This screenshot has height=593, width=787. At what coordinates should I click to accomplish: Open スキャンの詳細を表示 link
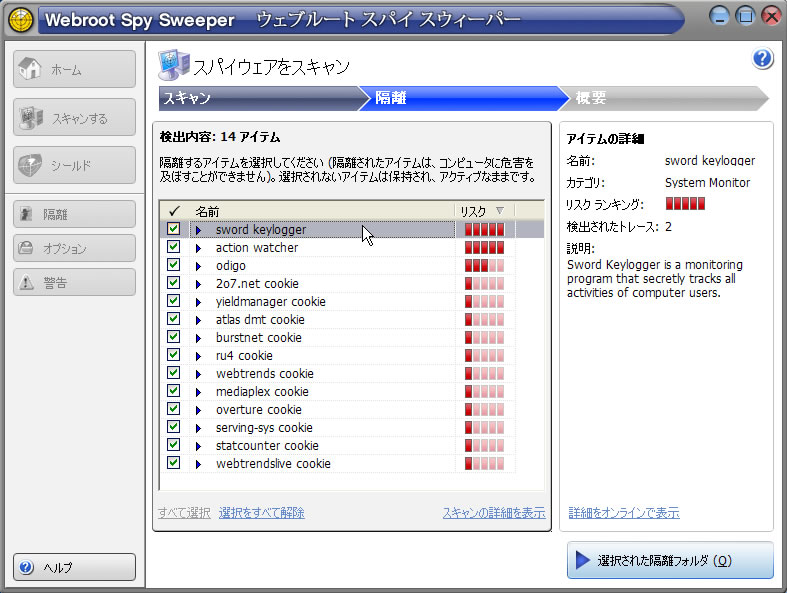click(494, 513)
